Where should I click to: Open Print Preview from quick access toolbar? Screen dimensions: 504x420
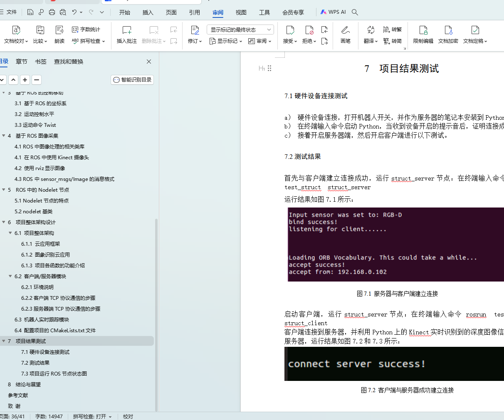(63, 12)
